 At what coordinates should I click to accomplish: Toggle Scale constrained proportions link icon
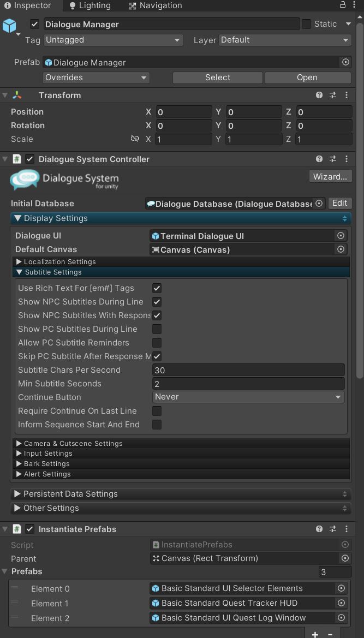pyautogui.click(x=135, y=139)
